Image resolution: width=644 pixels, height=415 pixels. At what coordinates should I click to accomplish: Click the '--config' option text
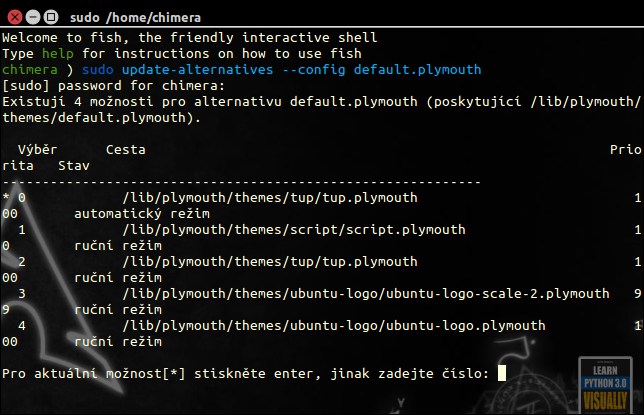pyautogui.click(x=314, y=70)
